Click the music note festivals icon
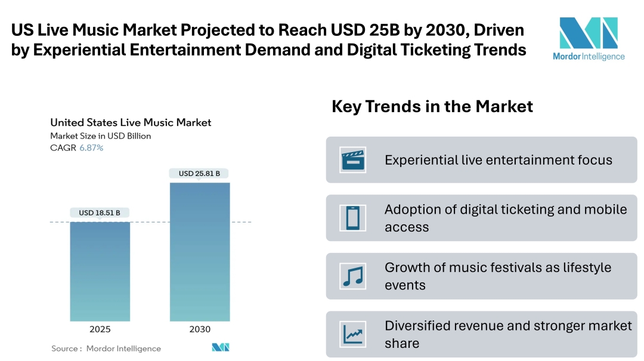The image size is (644, 361). pyautogui.click(x=352, y=275)
